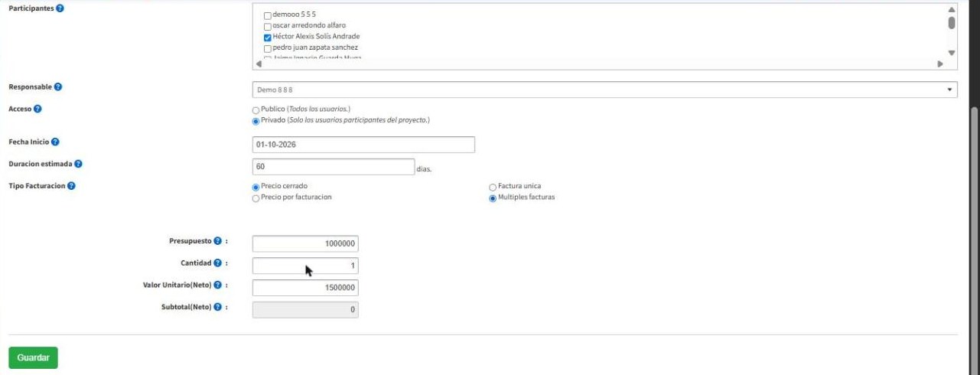This screenshot has height=375, width=980.
Task: Click participants list scroll-right arrow
Action: click(941, 64)
